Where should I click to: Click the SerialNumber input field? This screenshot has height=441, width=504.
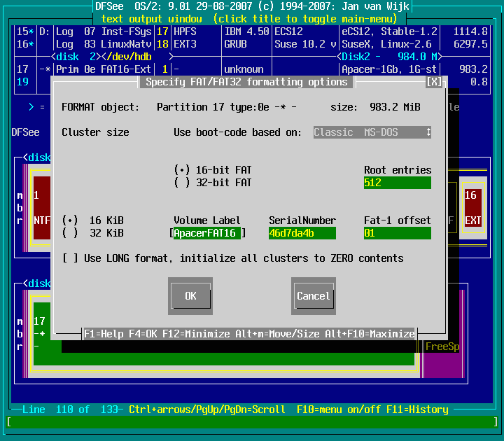click(x=302, y=233)
